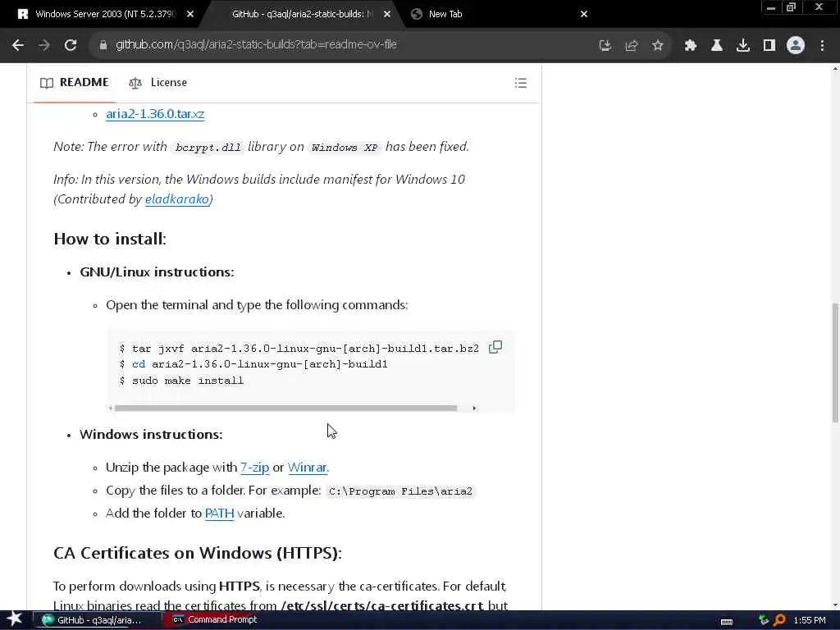Switch to the License tab

coord(158,83)
